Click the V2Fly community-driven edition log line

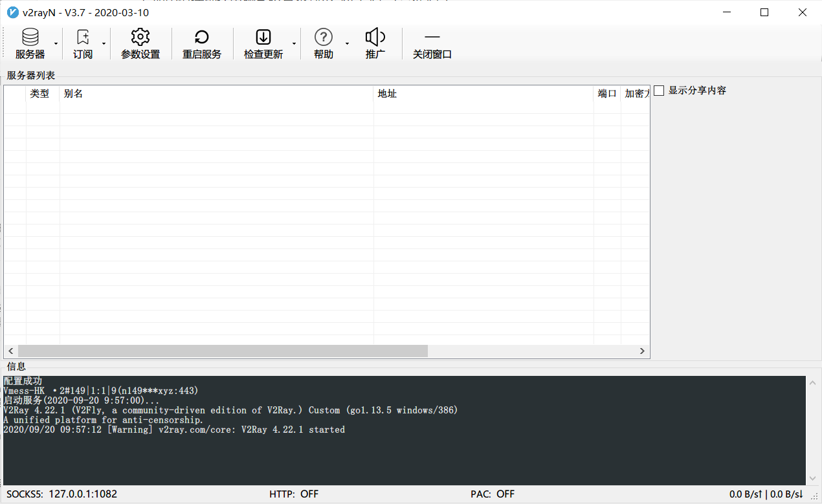pyautogui.click(x=230, y=410)
